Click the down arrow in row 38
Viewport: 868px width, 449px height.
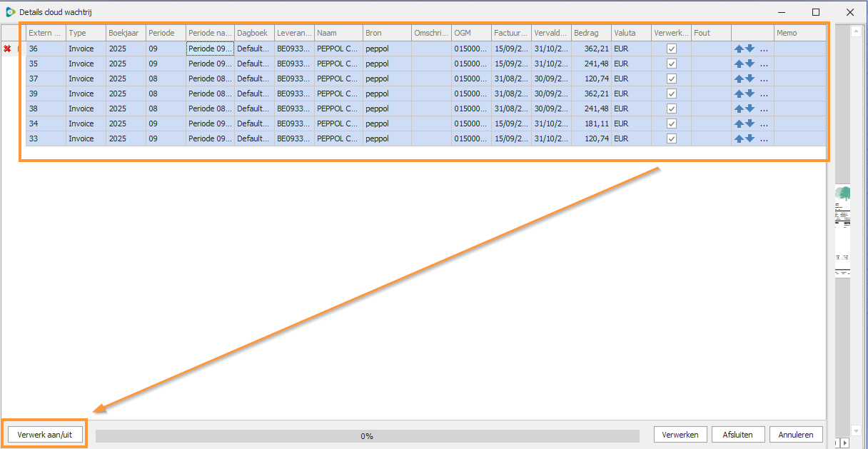(x=750, y=109)
